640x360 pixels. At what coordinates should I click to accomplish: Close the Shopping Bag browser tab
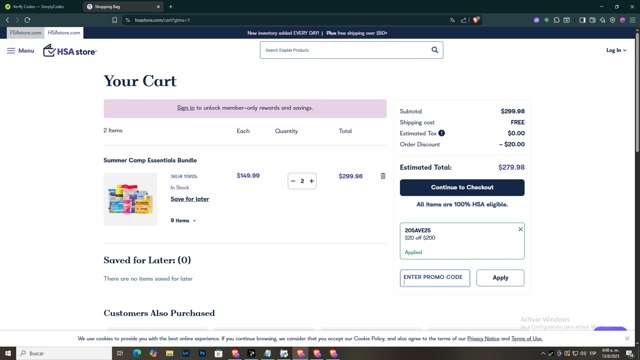coord(158,7)
